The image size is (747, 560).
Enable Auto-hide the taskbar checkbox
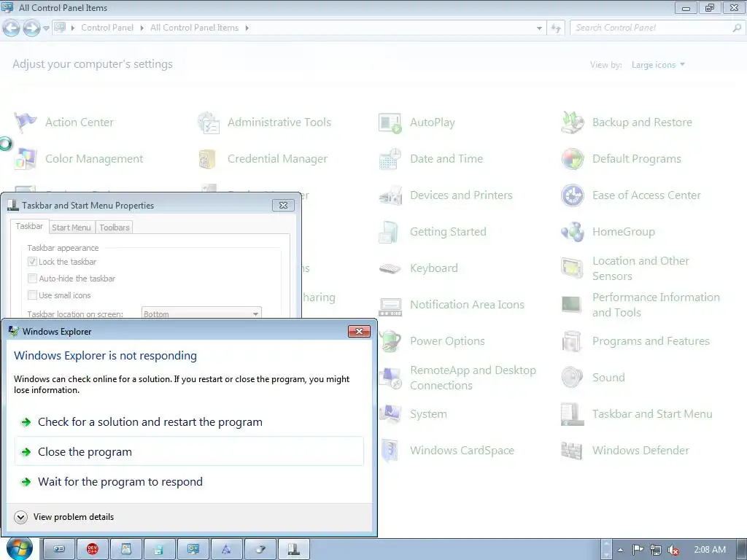[x=32, y=278]
